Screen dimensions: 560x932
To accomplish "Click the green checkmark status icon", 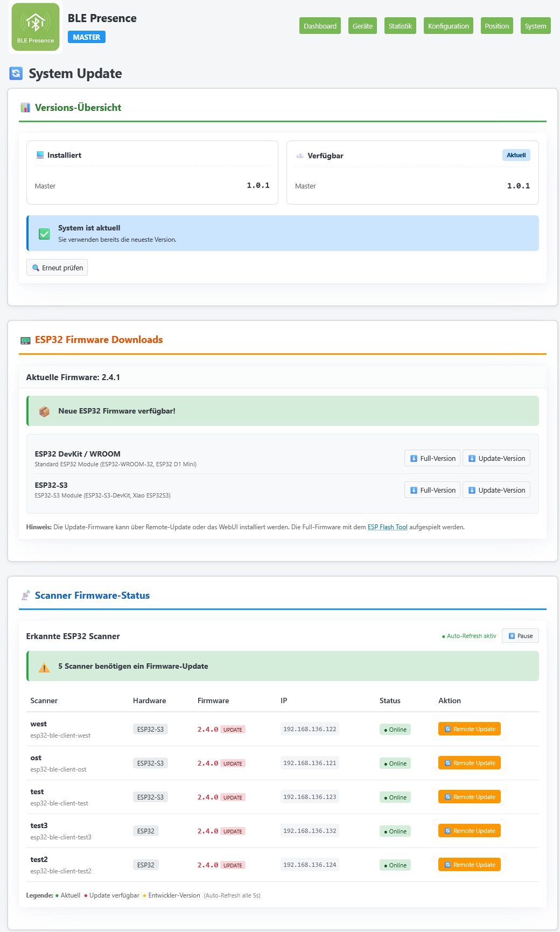I will tap(45, 234).
